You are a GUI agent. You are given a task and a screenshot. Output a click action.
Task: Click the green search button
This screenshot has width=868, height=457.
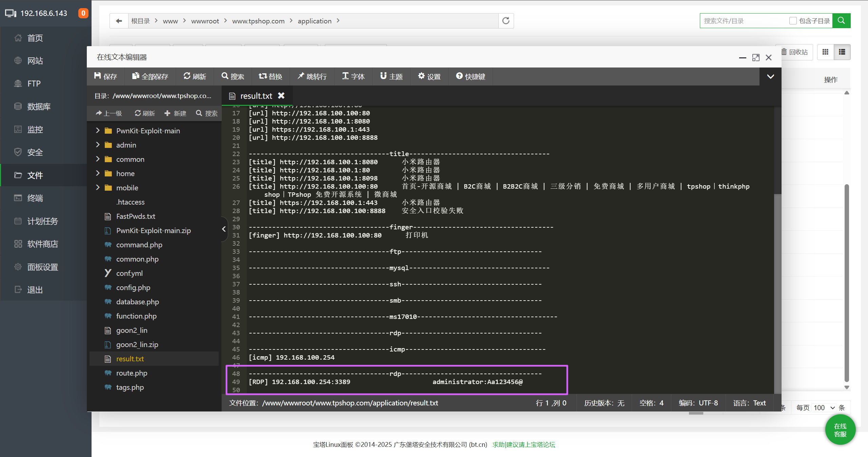(841, 21)
